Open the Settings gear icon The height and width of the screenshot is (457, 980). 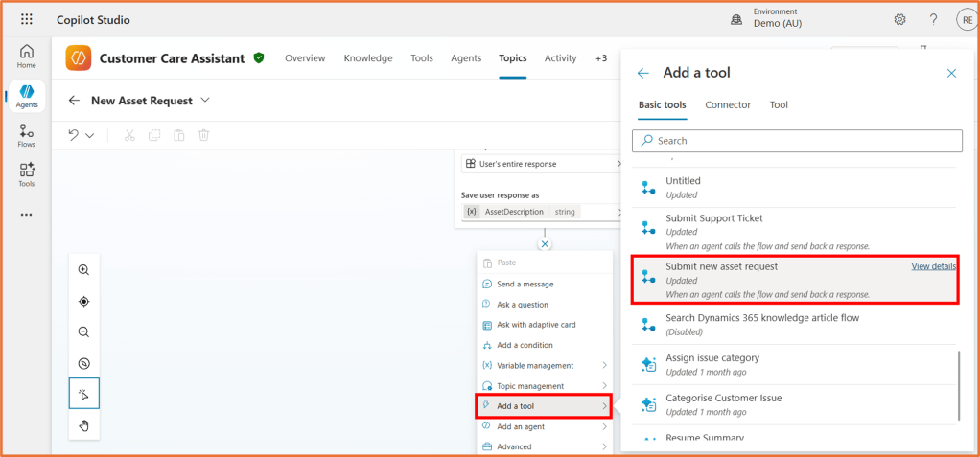(x=900, y=19)
